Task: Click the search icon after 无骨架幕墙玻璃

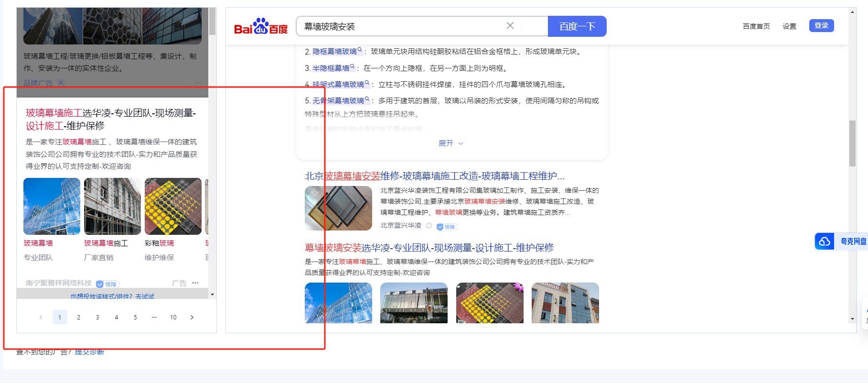Action: tap(367, 99)
